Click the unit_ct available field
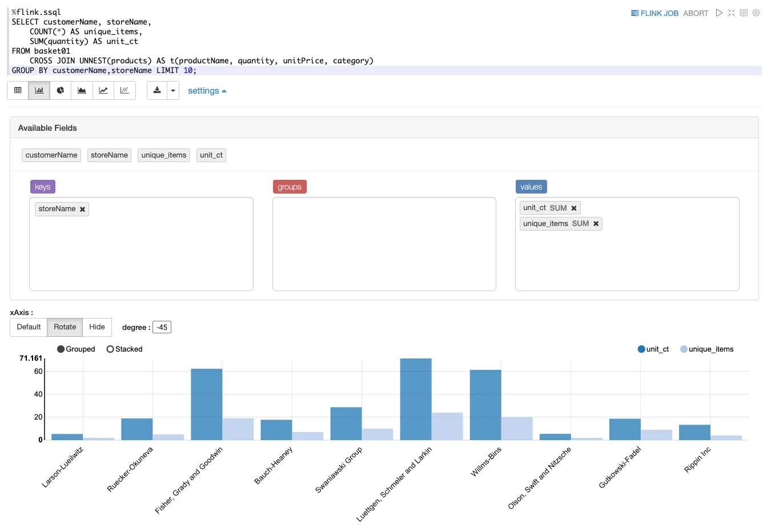Viewport: 771px width, 532px height. coord(211,155)
